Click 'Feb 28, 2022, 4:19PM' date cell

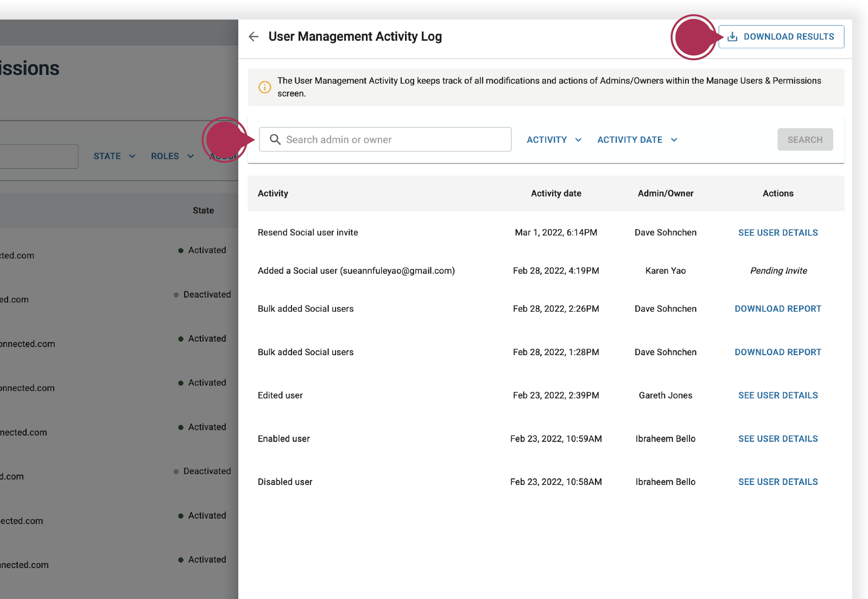pyautogui.click(x=556, y=270)
